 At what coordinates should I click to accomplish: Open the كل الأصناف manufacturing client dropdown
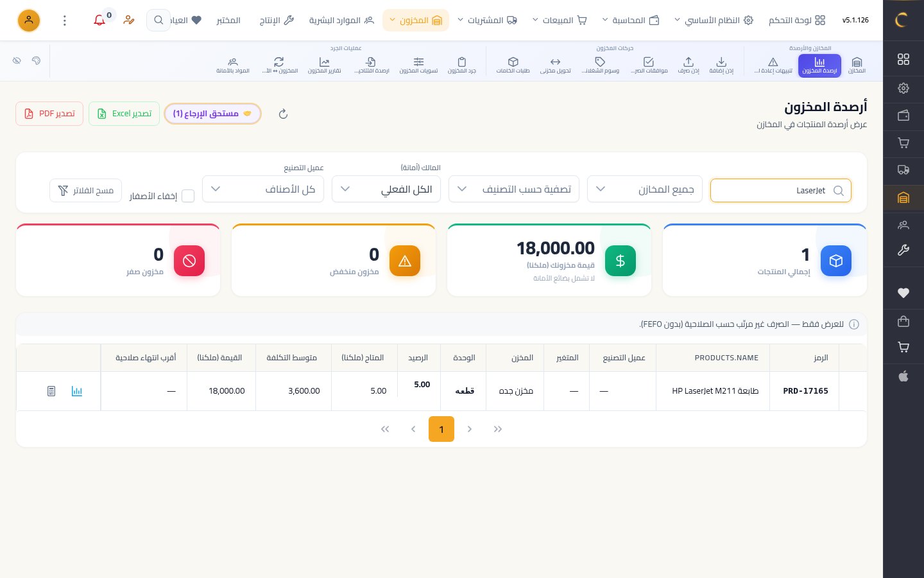click(x=263, y=189)
